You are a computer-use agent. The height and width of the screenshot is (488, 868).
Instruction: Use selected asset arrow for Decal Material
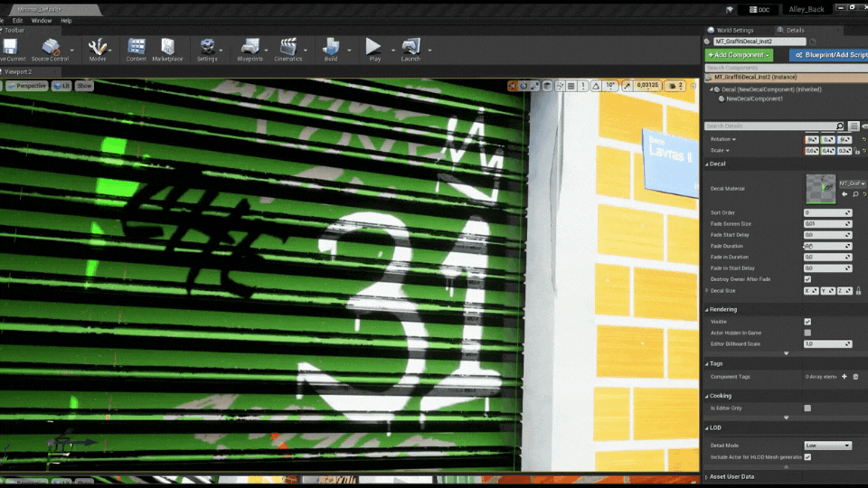click(x=844, y=194)
